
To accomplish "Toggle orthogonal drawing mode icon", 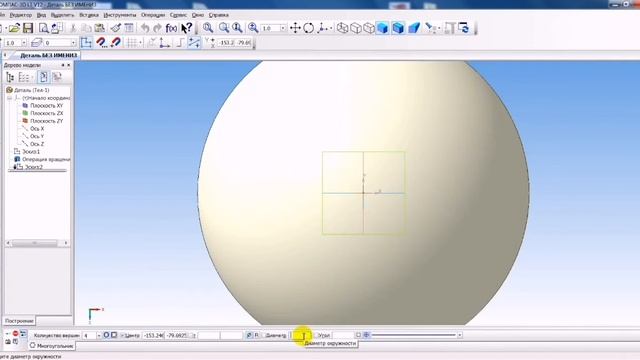I will coord(180,42).
